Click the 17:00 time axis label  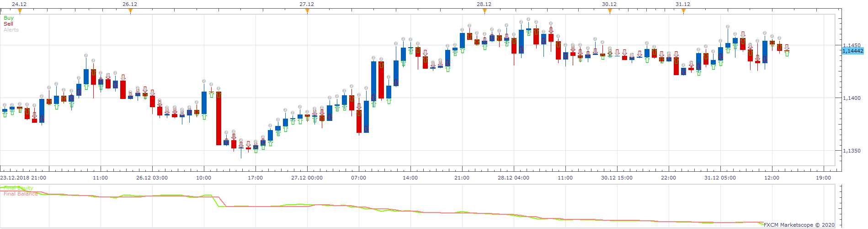(255, 178)
